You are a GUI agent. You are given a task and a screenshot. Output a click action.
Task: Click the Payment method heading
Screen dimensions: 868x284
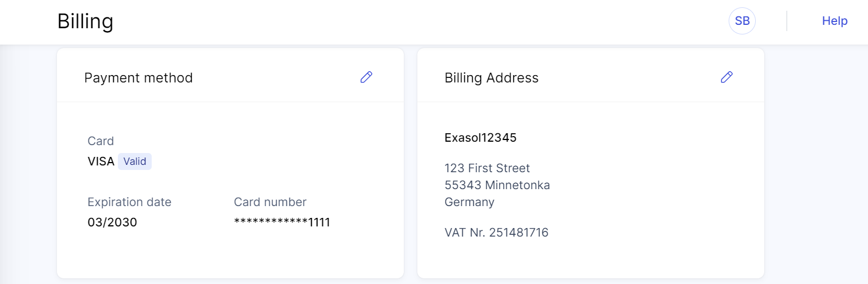click(138, 78)
